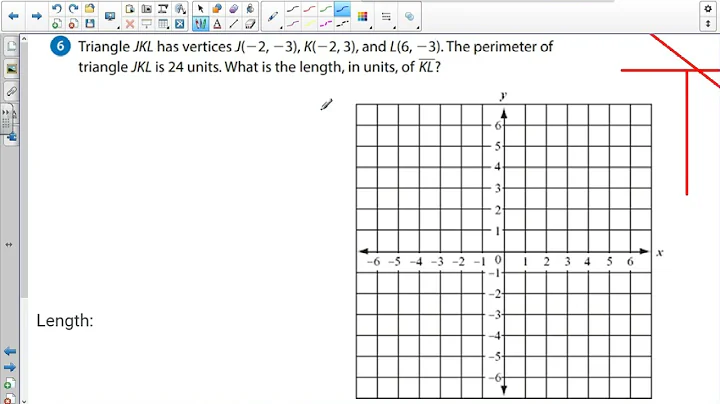This screenshot has width=720, height=404.
Task: Click the scroll down arrow in the sidebar
Action: pyautogui.click(x=24, y=401)
